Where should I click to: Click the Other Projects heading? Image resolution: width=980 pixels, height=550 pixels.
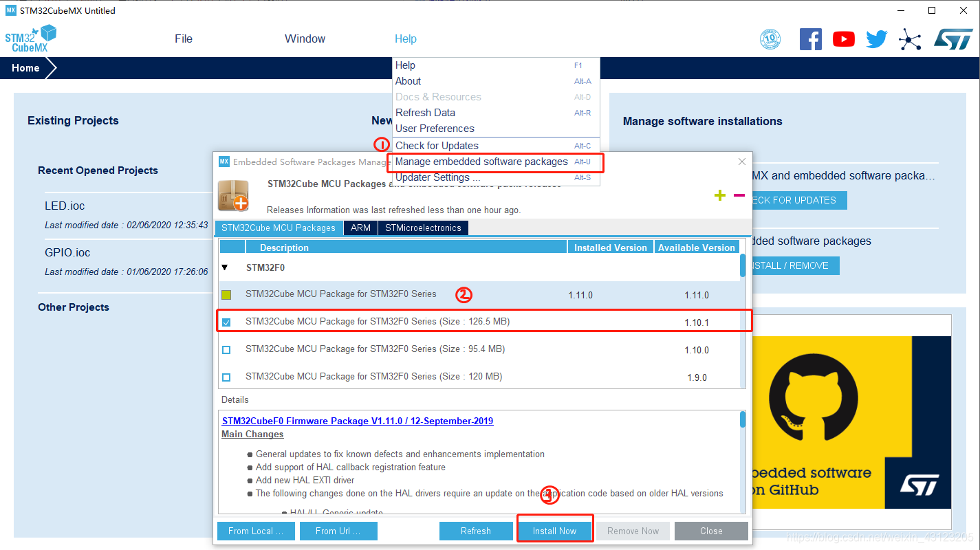point(74,307)
